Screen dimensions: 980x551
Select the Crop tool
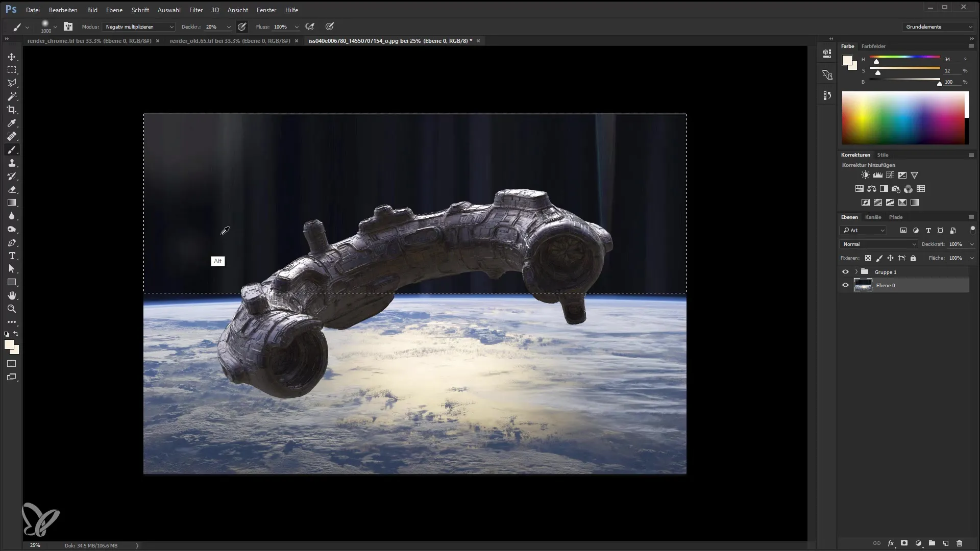[12, 110]
